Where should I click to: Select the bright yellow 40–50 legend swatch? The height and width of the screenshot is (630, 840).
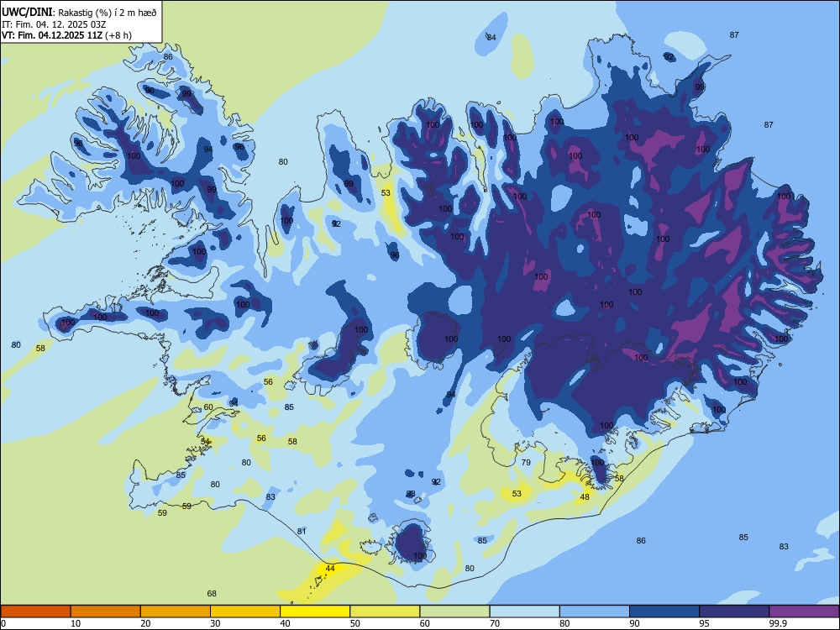[315, 612]
